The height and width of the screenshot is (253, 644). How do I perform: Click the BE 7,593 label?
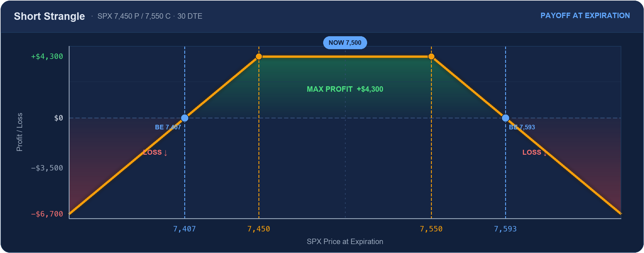tap(522, 127)
